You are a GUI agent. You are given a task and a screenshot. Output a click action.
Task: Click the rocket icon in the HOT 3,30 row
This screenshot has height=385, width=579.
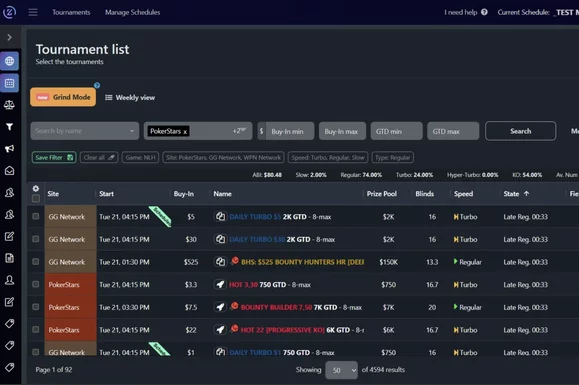(220, 285)
